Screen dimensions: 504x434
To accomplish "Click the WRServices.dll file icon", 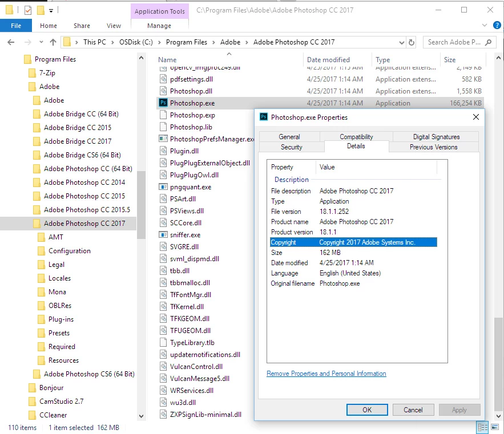I will [x=163, y=390].
